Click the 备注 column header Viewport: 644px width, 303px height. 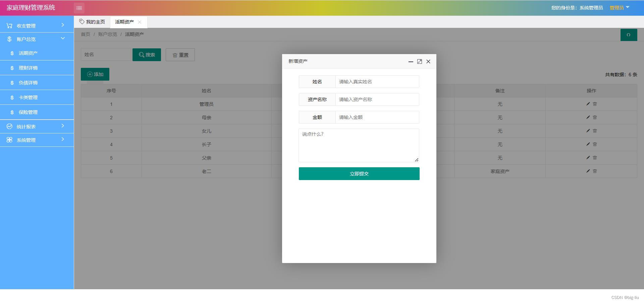pyautogui.click(x=500, y=91)
